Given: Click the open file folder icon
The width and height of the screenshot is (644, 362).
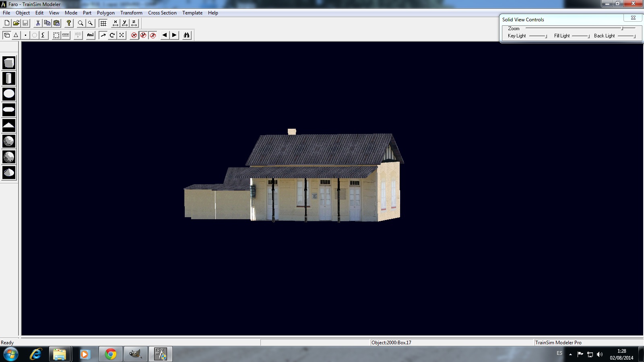Looking at the screenshot, I should coord(16,23).
